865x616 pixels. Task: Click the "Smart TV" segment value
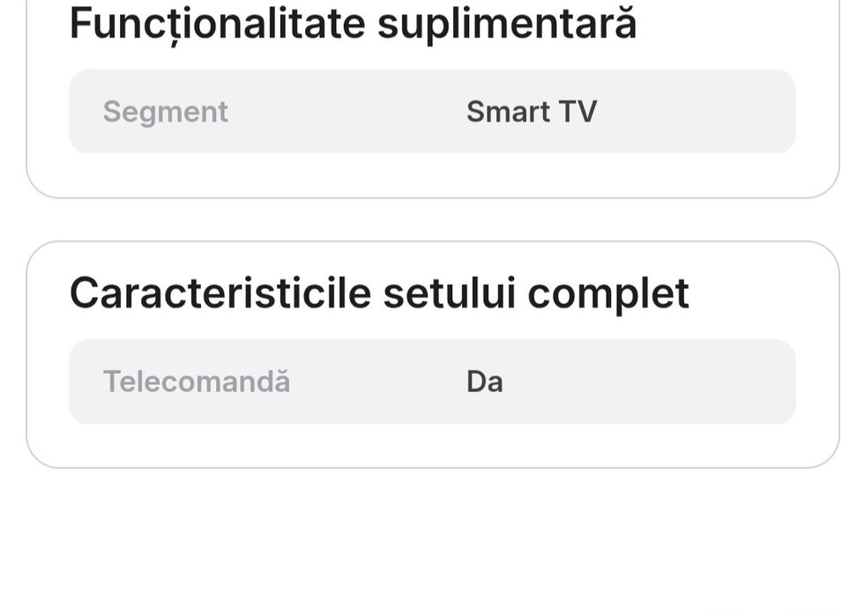click(x=531, y=112)
